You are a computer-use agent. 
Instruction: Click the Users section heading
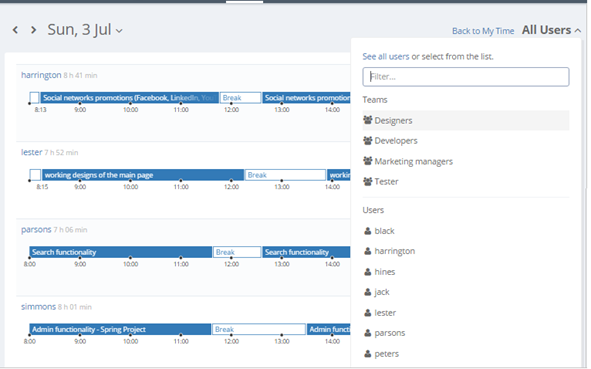[373, 210]
